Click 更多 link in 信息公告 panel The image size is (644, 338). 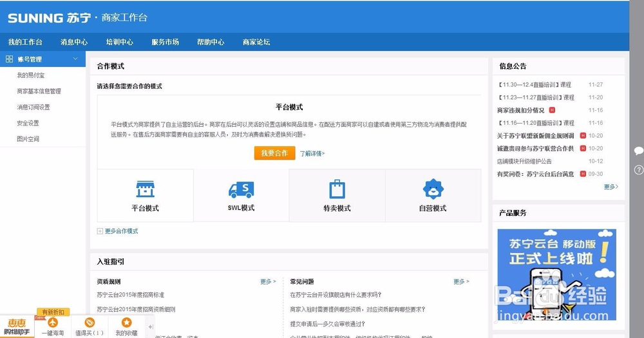coord(611,187)
